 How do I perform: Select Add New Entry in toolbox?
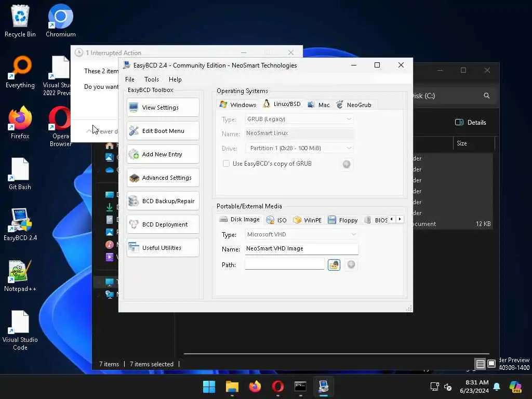coord(163,154)
